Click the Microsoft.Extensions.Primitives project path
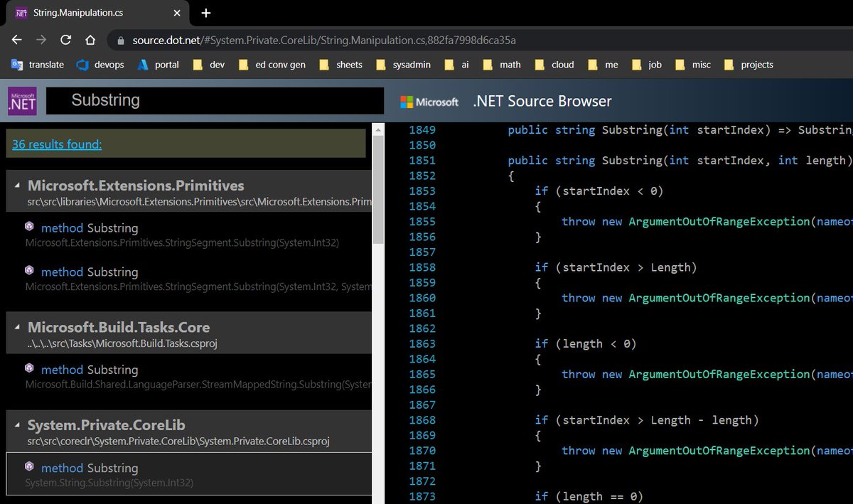 pyautogui.click(x=199, y=202)
